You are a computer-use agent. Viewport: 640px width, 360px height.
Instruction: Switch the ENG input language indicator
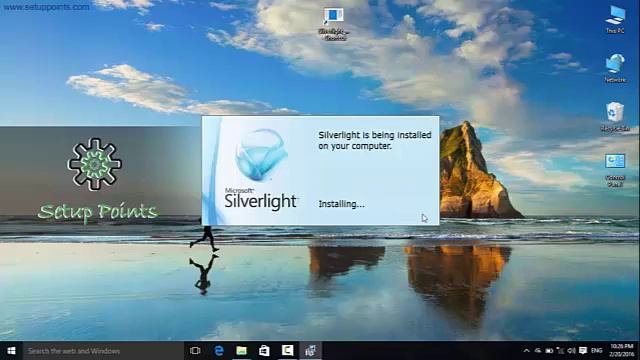tap(596, 351)
